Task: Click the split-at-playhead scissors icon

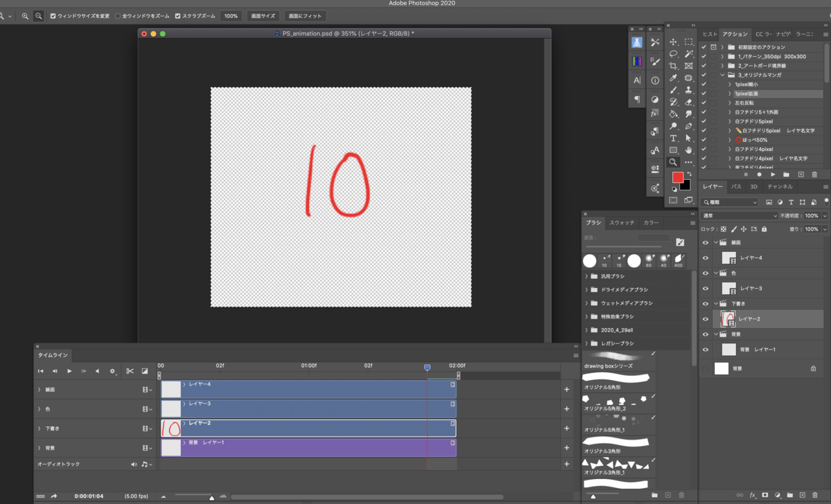Action: point(129,371)
